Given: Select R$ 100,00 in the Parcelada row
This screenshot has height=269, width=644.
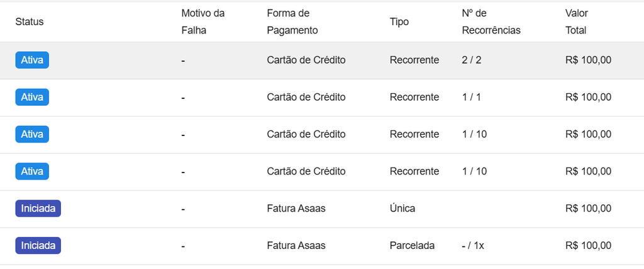Looking at the screenshot, I should [589, 246].
